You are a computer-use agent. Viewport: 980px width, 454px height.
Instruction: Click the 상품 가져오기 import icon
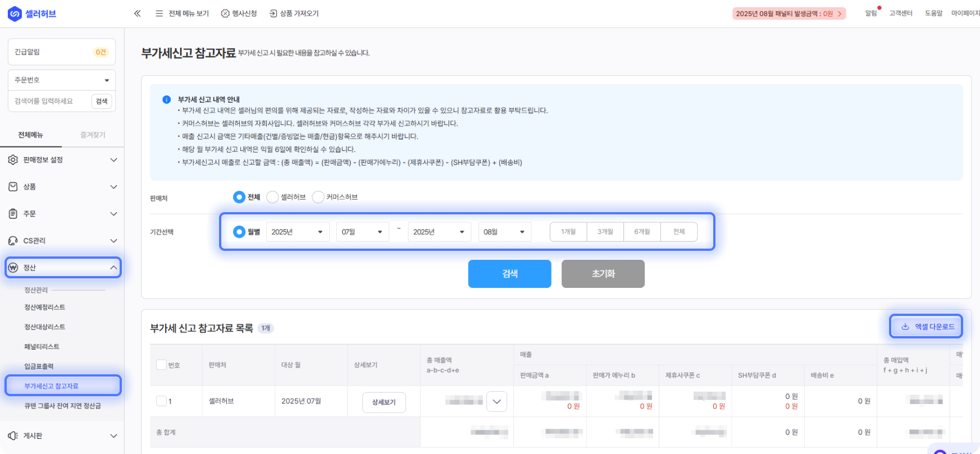(274, 13)
